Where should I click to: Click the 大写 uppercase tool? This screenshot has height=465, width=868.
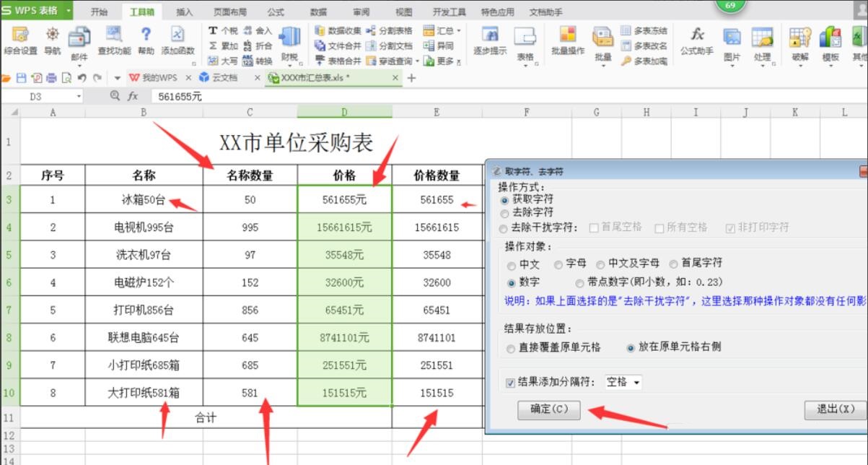point(223,61)
